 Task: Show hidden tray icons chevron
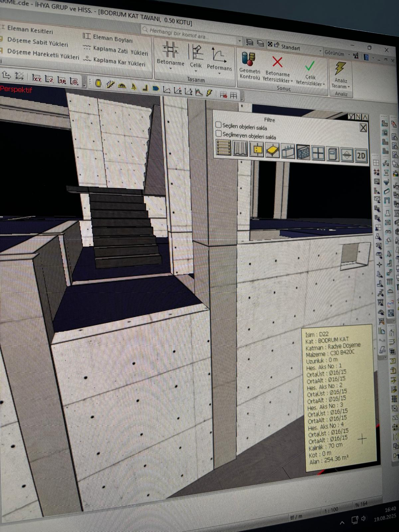pyautogui.click(x=342, y=522)
